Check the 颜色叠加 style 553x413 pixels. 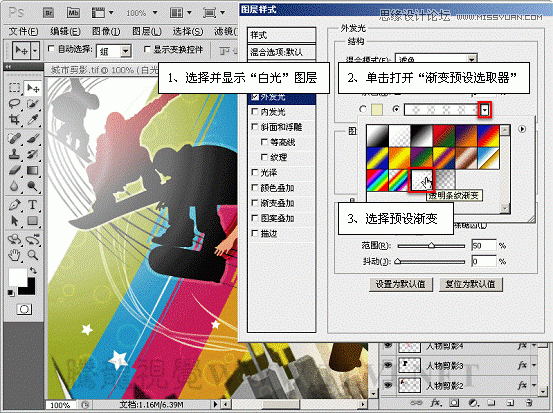point(255,187)
